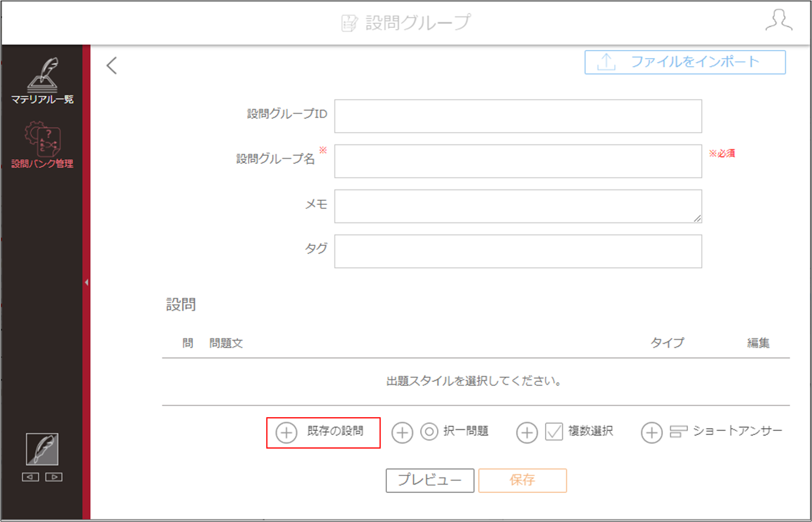Click the 出題スタイルを選択してください message
This screenshot has width=812, height=522.
(x=474, y=381)
